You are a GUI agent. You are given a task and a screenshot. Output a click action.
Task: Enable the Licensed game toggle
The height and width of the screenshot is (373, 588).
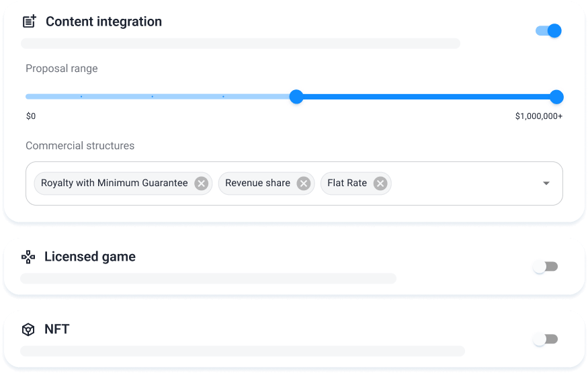click(x=546, y=267)
